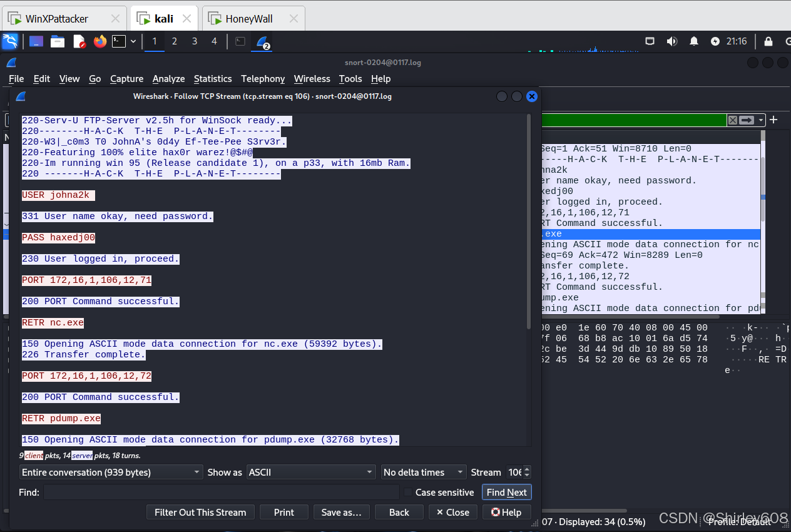Open the Wireless menu

pos(312,78)
